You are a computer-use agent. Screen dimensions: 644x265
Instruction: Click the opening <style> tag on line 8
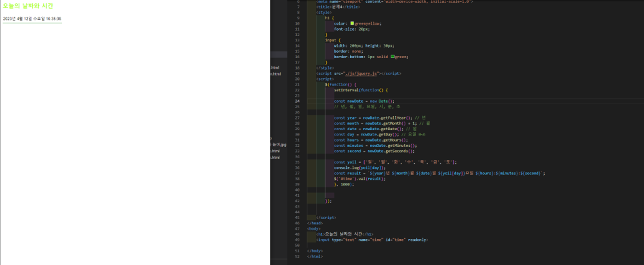coord(324,12)
